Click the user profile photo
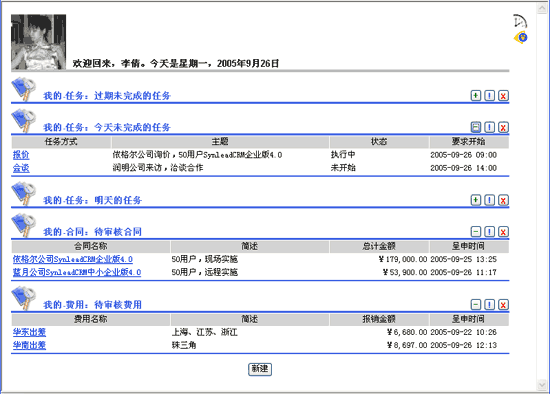Viewport: 550px width, 394px height. pos(39,42)
